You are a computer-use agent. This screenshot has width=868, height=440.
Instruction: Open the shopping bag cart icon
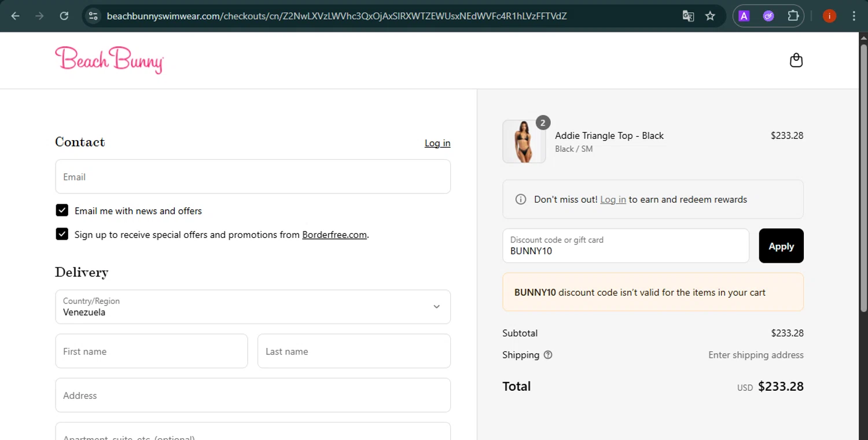796,60
